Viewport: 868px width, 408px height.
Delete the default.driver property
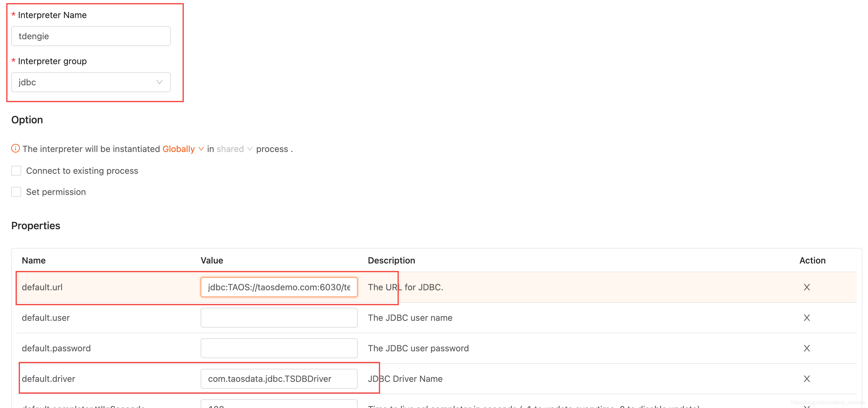click(806, 379)
